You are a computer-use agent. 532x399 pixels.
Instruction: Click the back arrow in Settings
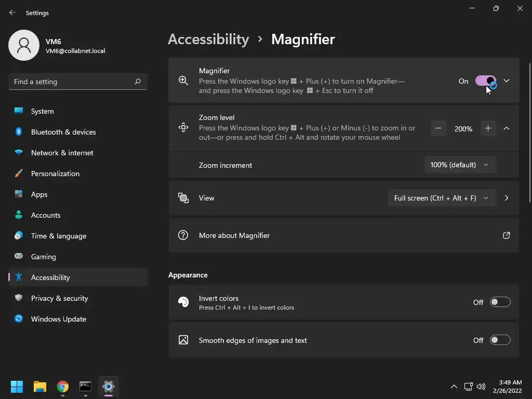pyautogui.click(x=12, y=13)
